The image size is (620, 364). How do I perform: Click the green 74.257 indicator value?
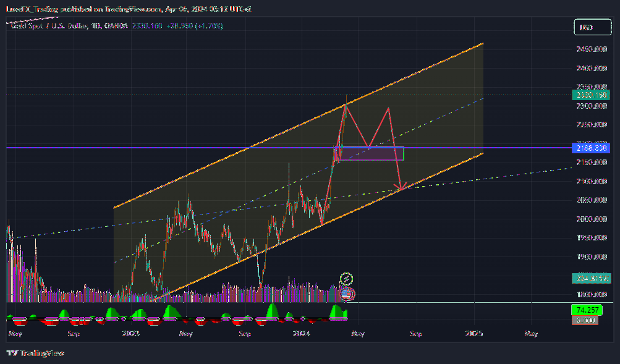587,310
